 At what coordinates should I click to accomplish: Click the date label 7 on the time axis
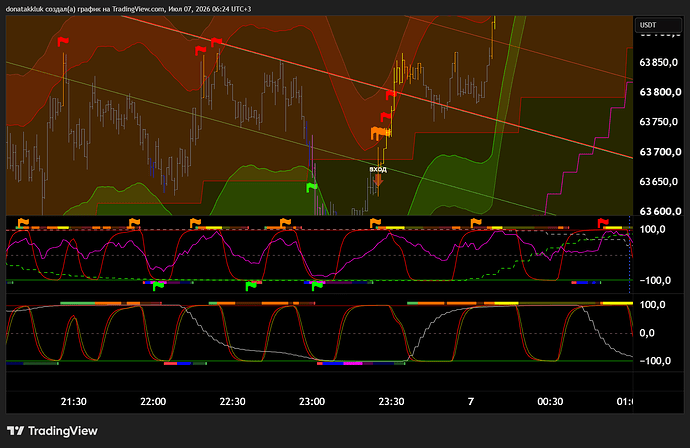(471, 401)
